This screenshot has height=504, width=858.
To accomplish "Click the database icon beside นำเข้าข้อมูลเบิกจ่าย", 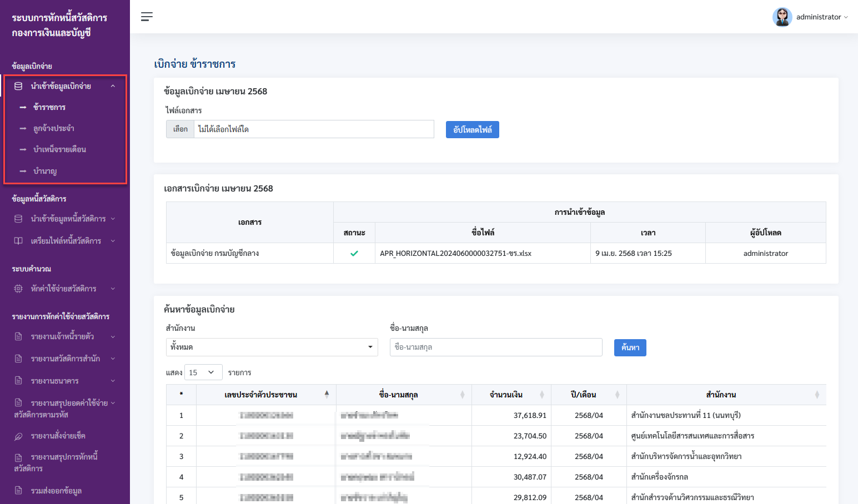I will 18,86.
